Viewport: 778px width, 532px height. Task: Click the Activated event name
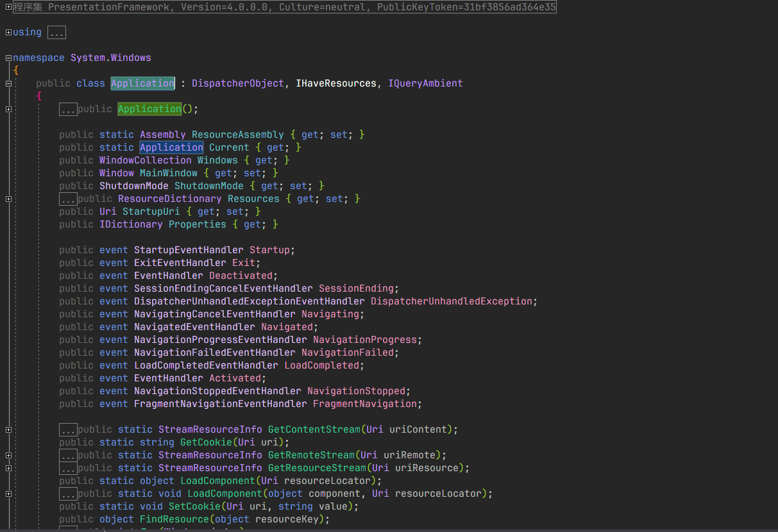(235, 378)
